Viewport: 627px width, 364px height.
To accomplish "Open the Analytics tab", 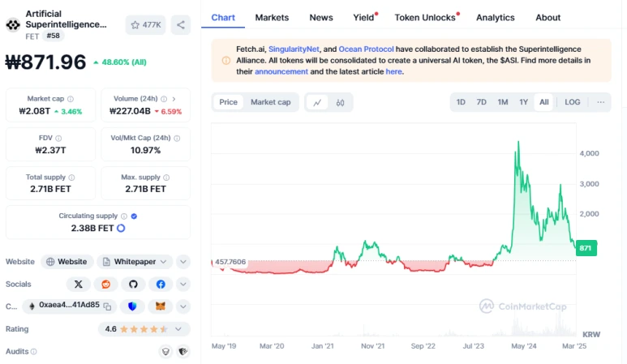I will (x=495, y=18).
